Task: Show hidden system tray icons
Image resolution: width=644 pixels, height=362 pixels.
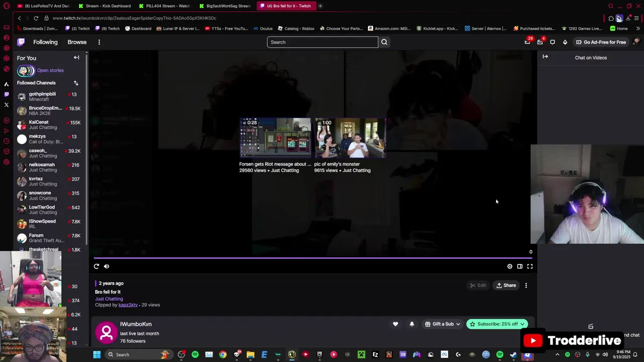Action: click(x=557, y=355)
